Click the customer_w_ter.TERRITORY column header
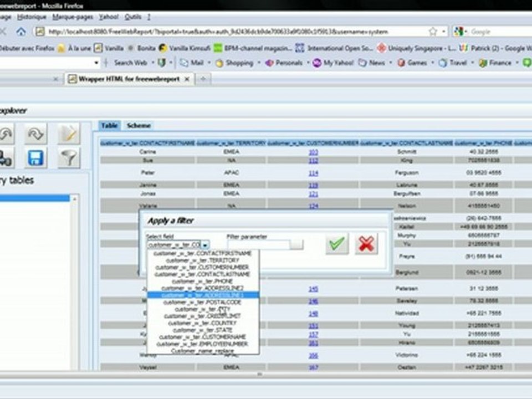532x399 pixels. pos(232,143)
